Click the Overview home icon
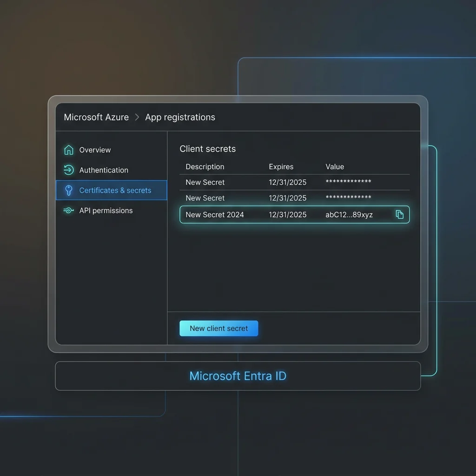The height and width of the screenshot is (476, 476). pos(69,150)
